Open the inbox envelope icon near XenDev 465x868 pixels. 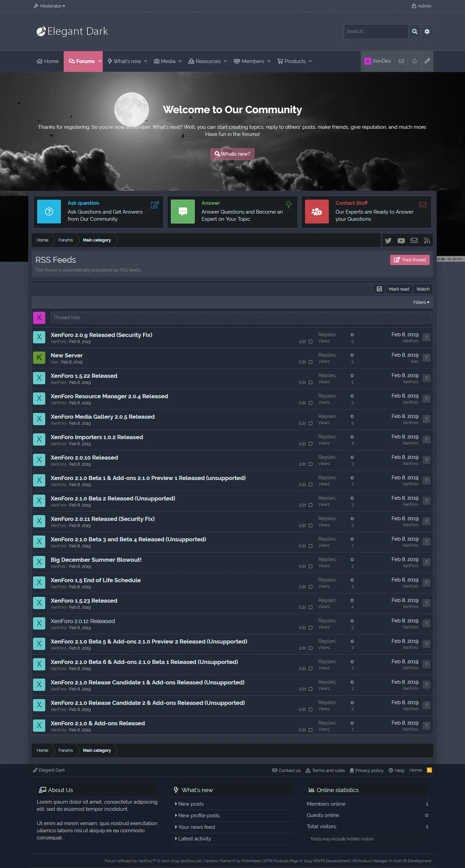pyautogui.click(x=401, y=61)
